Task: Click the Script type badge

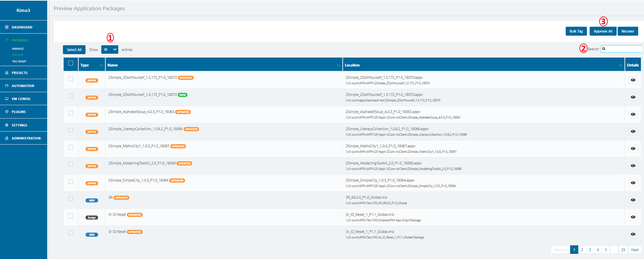Action: (92, 218)
